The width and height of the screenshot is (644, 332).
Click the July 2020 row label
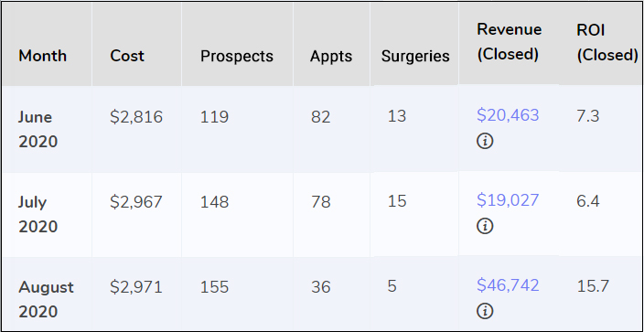[x=38, y=214]
